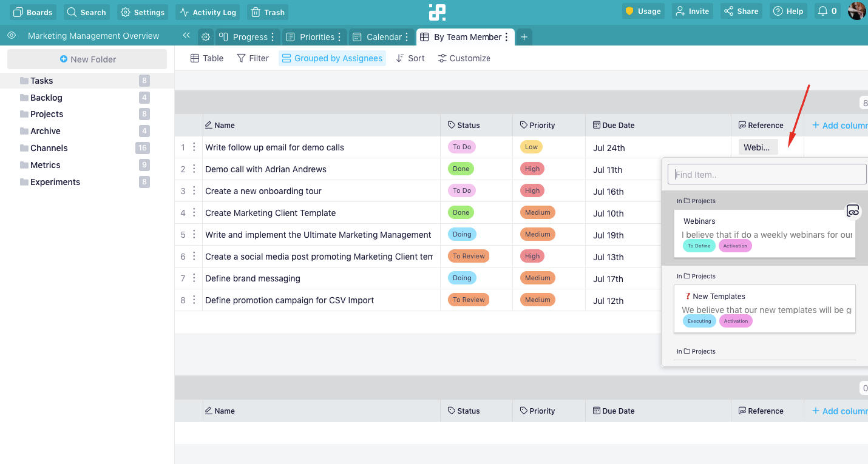Click the app logo icon

tap(437, 12)
